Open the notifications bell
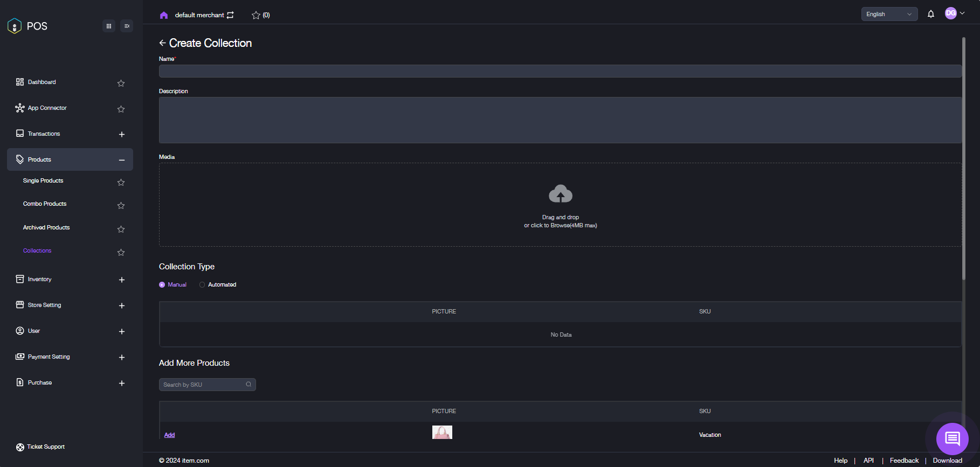The height and width of the screenshot is (467, 980). (x=930, y=14)
